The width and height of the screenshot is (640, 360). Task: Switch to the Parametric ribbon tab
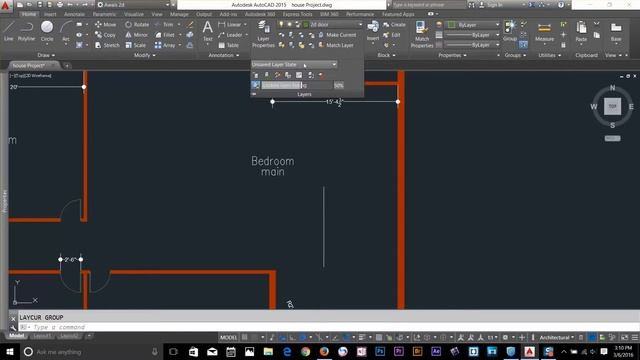point(104,14)
